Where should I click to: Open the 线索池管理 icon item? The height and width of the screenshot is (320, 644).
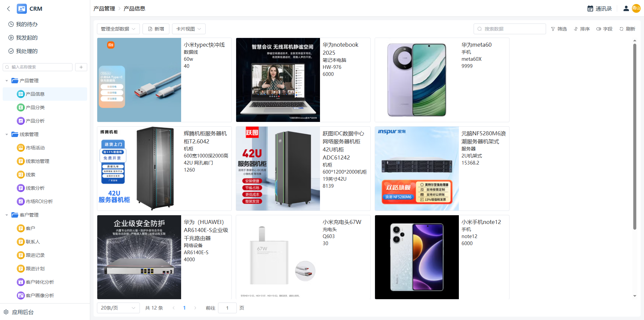(20, 161)
